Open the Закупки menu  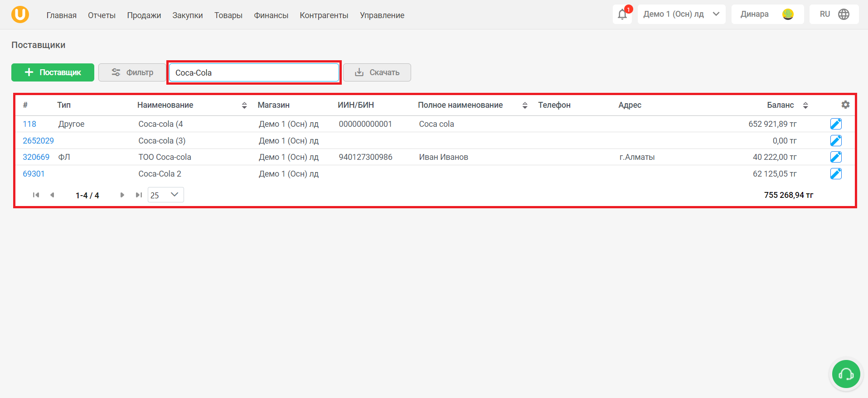188,15
